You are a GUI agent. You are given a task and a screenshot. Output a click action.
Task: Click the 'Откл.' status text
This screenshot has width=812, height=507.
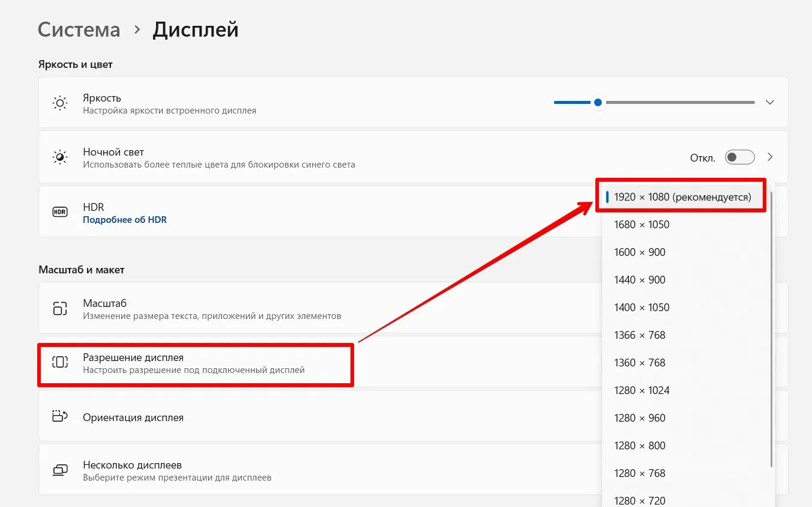703,158
